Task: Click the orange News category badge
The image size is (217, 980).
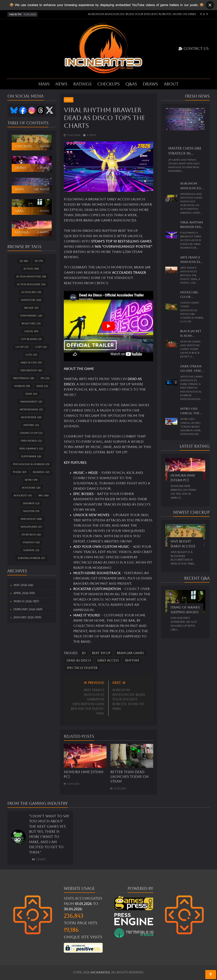Action: (68, 100)
